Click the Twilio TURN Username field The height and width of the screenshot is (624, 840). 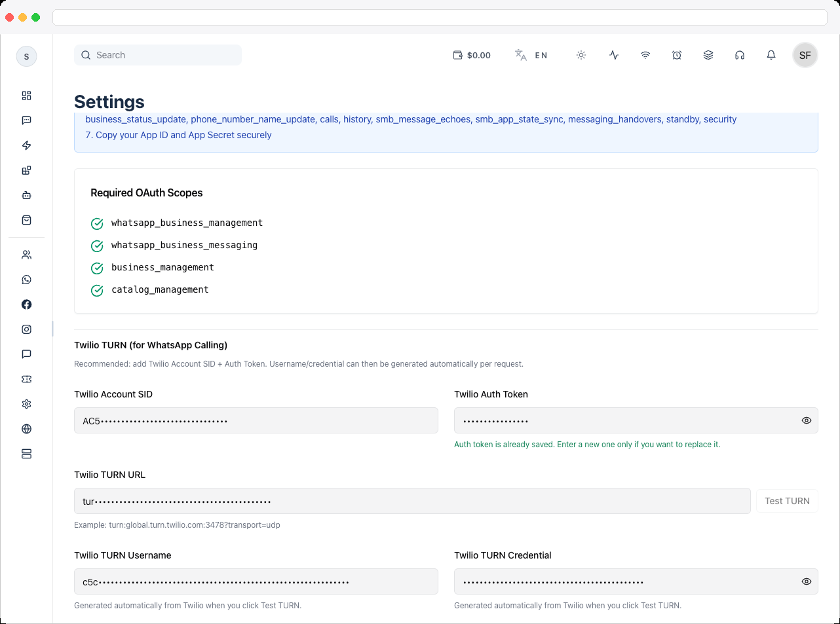[256, 581]
